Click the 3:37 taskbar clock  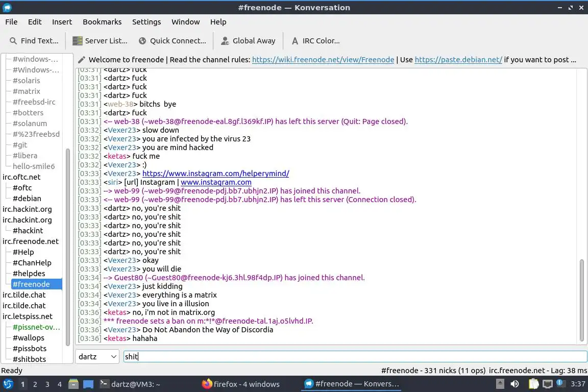coord(577,384)
